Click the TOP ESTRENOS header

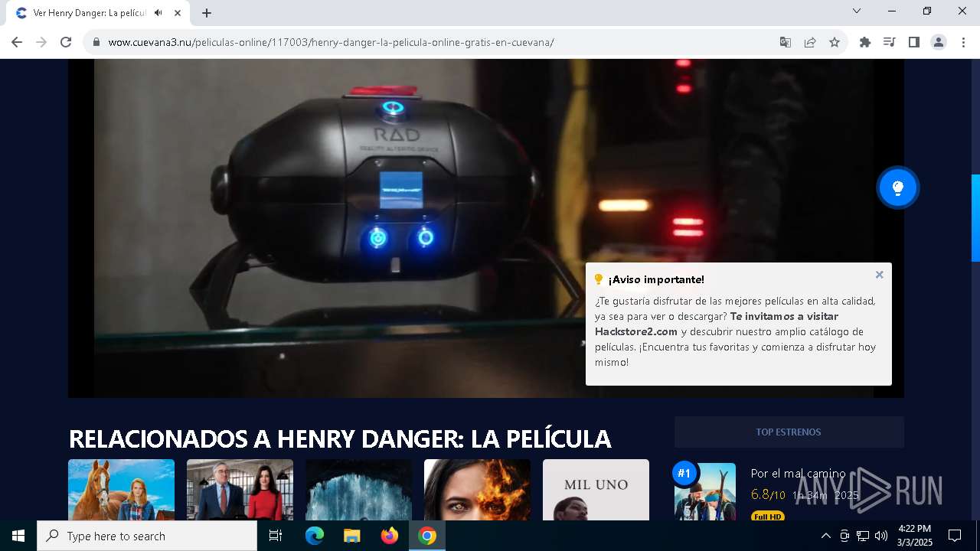click(789, 432)
